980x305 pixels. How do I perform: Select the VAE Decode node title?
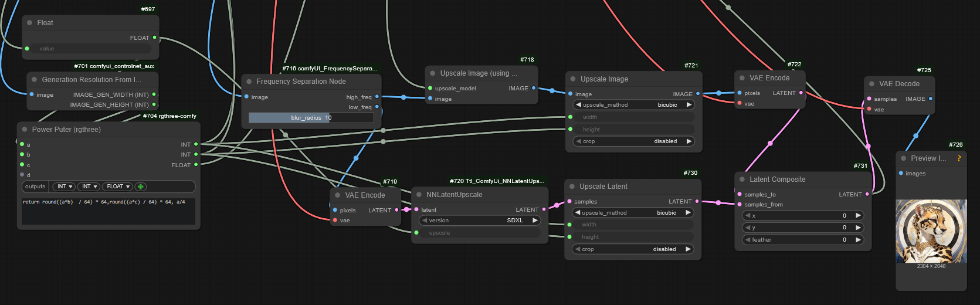[x=899, y=84]
